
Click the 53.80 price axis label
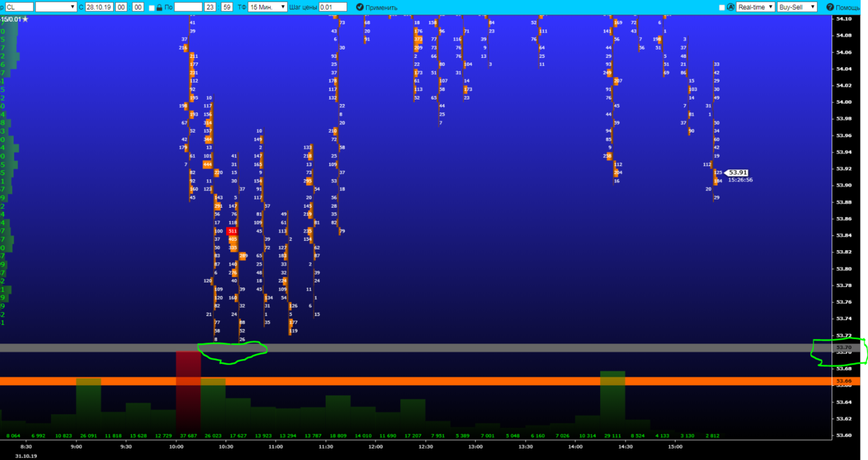pos(843,268)
